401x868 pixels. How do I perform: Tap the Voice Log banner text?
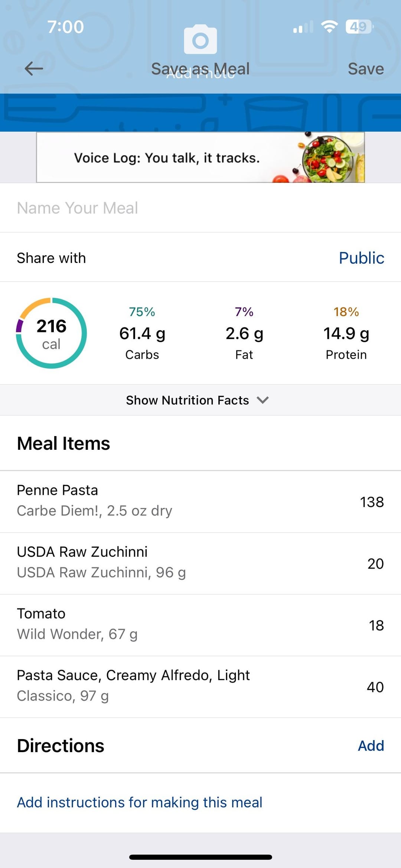pyautogui.click(x=167, y=158)
